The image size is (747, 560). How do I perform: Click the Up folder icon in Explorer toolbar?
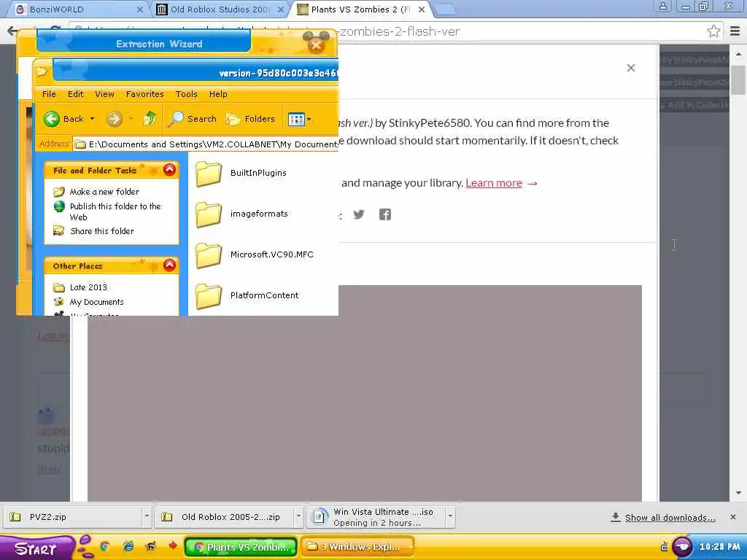click(150, 118)
